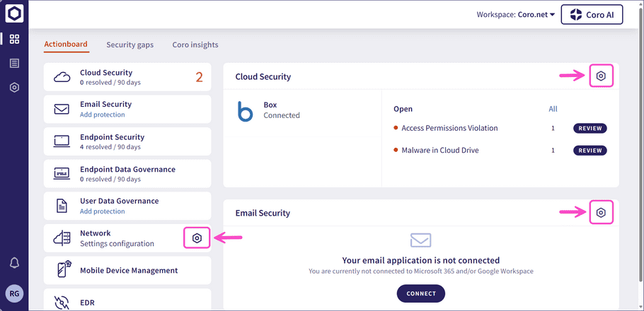Click Add protection under User Data Governance
Viewport: 644px width, 311px height.
(103, 211)
